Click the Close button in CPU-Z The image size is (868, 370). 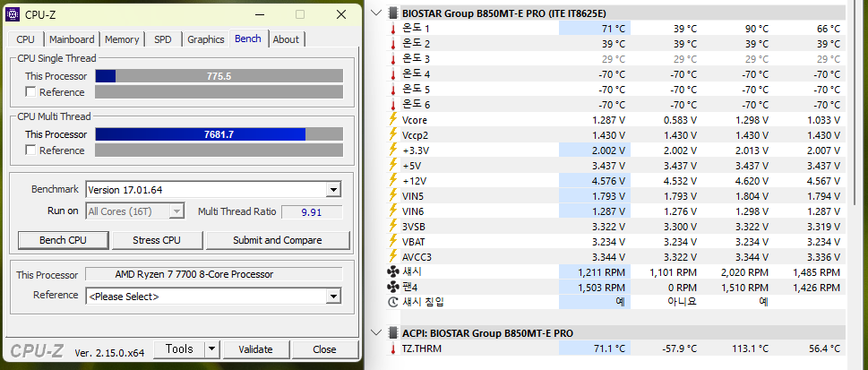coord(324,349)
